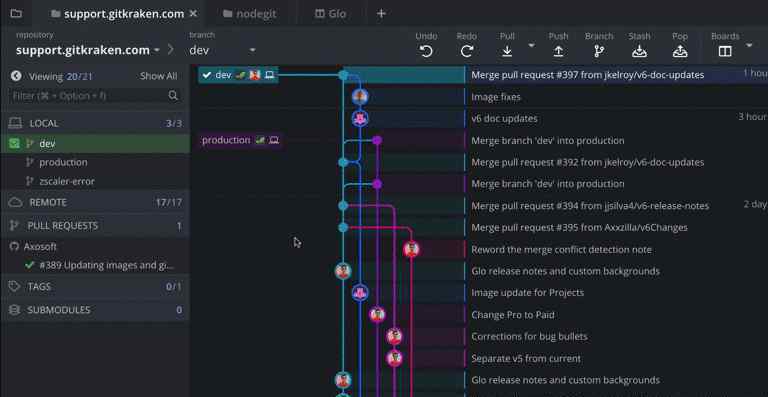
Task: Switch to the Glo tab
Action: pos(330,14)
